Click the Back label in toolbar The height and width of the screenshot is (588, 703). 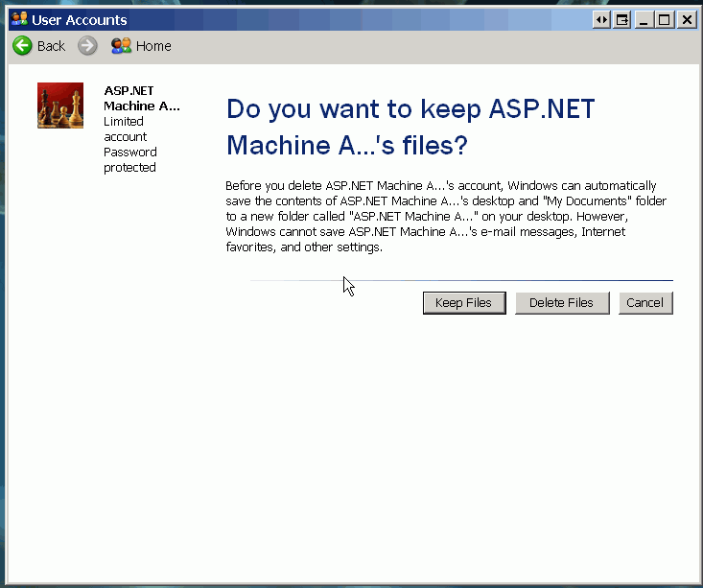(51, 46)
